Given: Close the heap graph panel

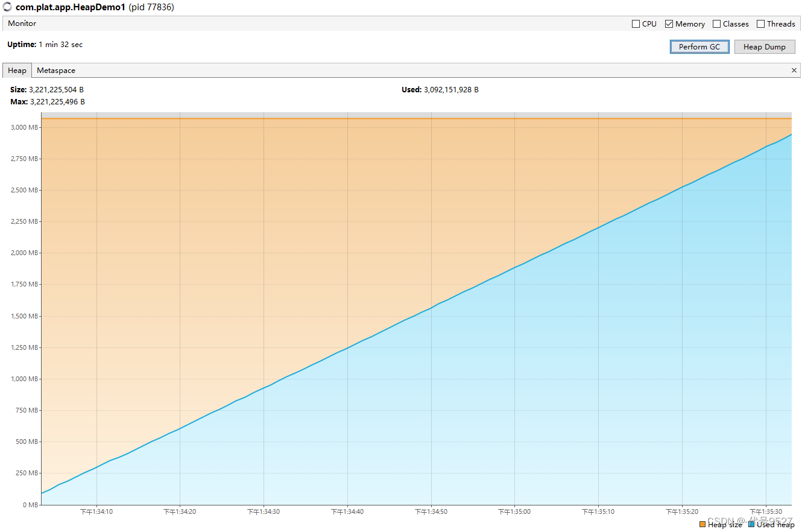Looking at the screenshot, I should click(x=794, y=71).
